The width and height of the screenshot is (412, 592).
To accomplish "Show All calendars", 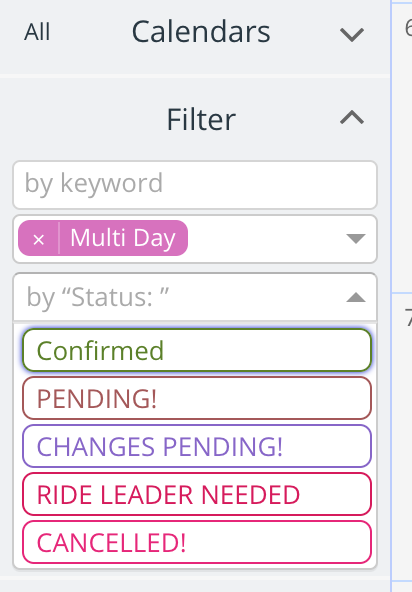I will click(37, 32).
